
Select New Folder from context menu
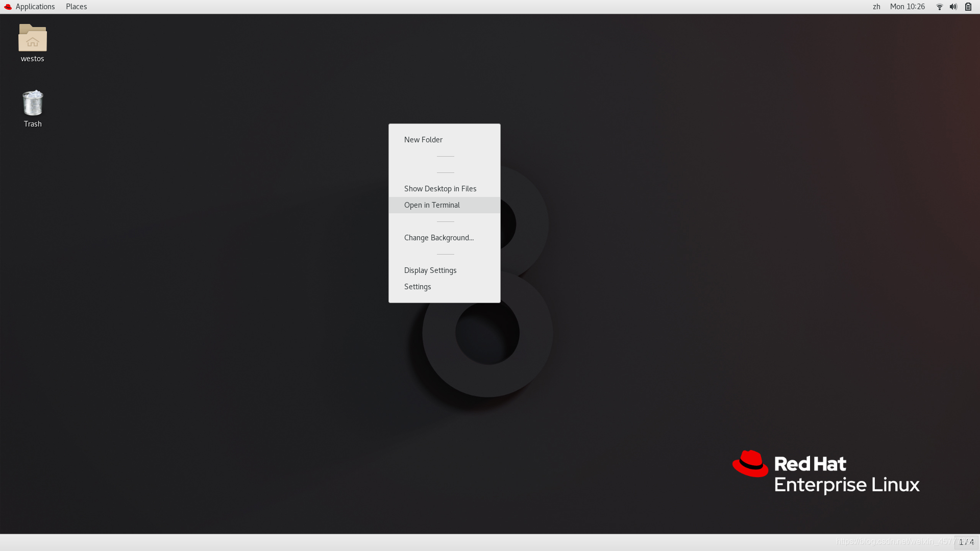pos(423,139)
